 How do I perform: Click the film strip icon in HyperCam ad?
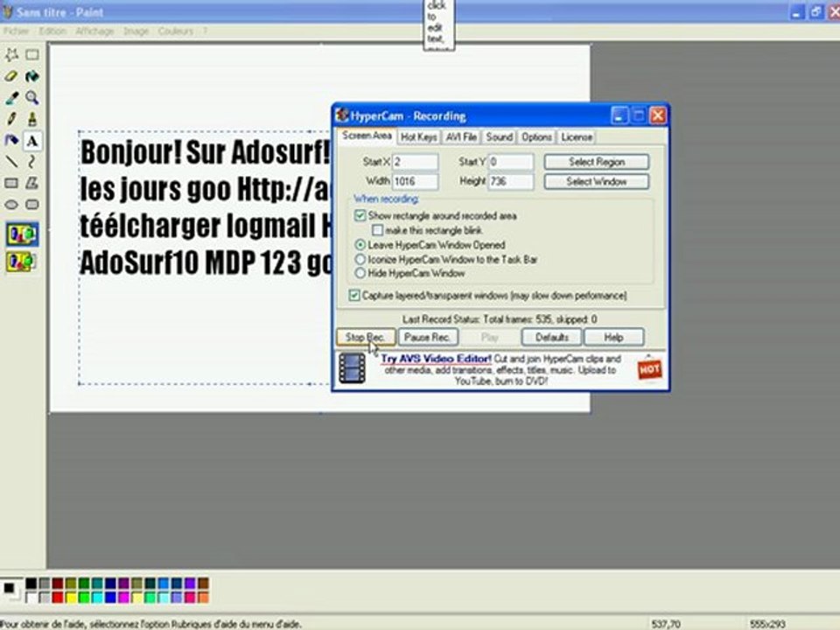pos(352,368)
